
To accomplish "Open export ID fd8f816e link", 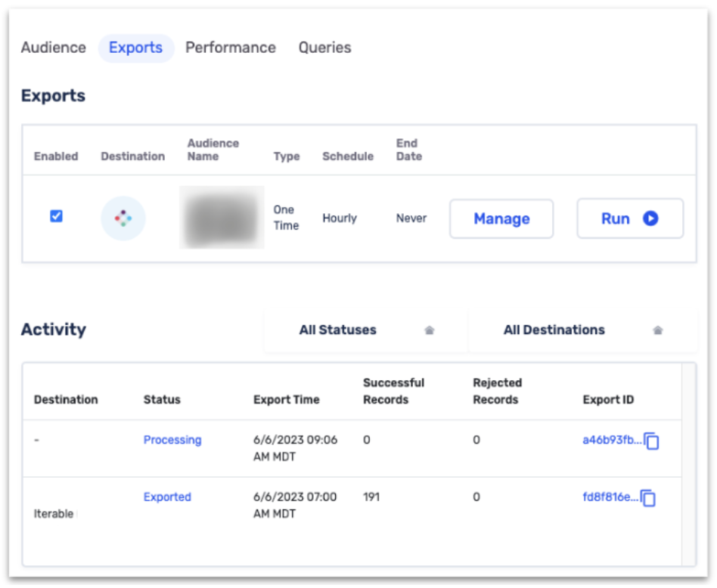I will tap(610, 497).
